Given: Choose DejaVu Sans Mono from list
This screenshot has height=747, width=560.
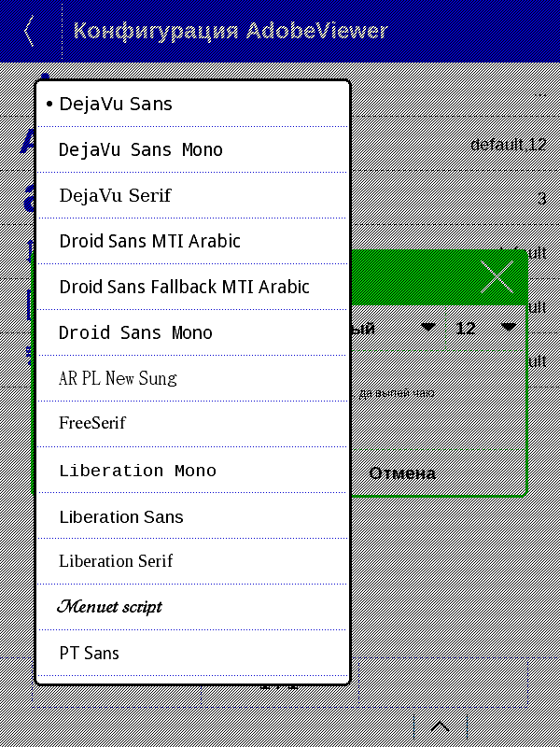Looking at the screenshot, I should [x=193, y=149].
